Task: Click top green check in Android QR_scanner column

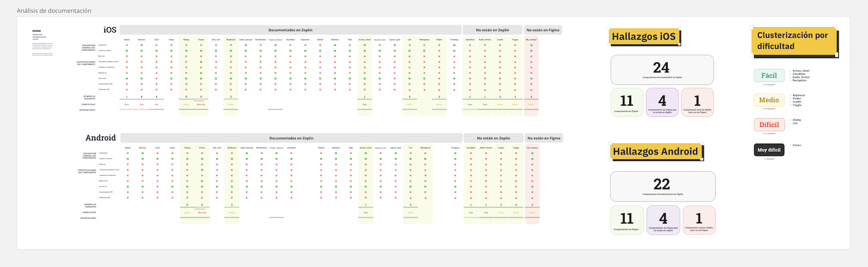Action: (x=532, y=153)
